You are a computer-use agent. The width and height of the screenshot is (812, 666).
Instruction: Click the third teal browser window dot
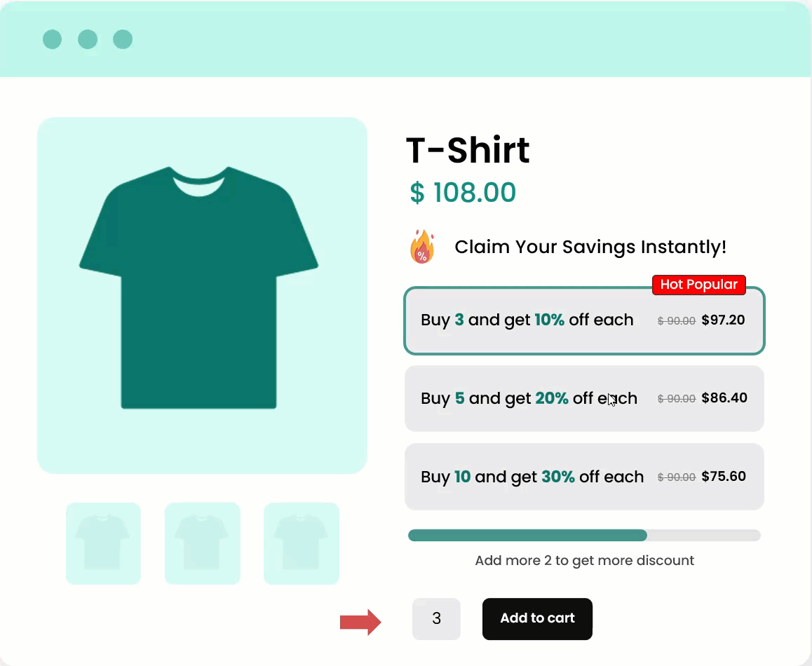tap(123, 40)
